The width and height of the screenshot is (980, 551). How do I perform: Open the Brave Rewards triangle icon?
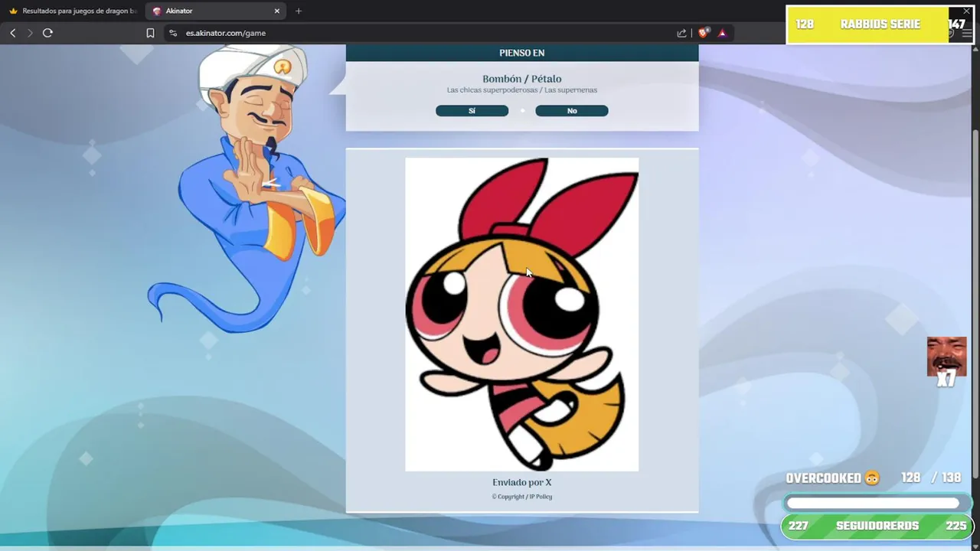(x=722, y=33)
